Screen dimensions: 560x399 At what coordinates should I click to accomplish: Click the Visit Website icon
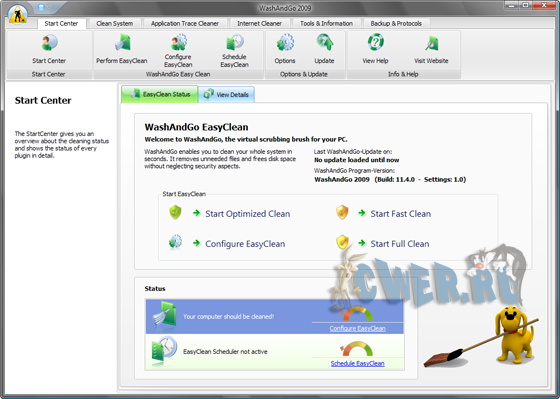coord(431,44)
